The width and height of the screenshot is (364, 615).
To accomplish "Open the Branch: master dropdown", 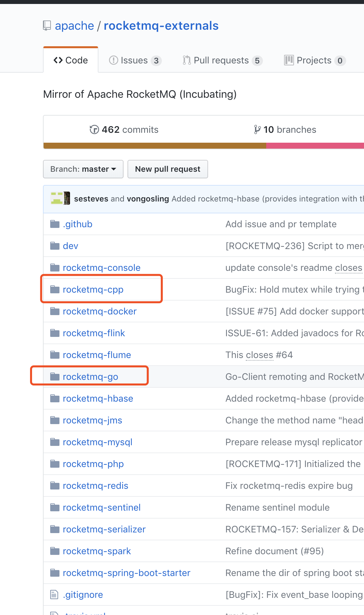I will point(83,169).
